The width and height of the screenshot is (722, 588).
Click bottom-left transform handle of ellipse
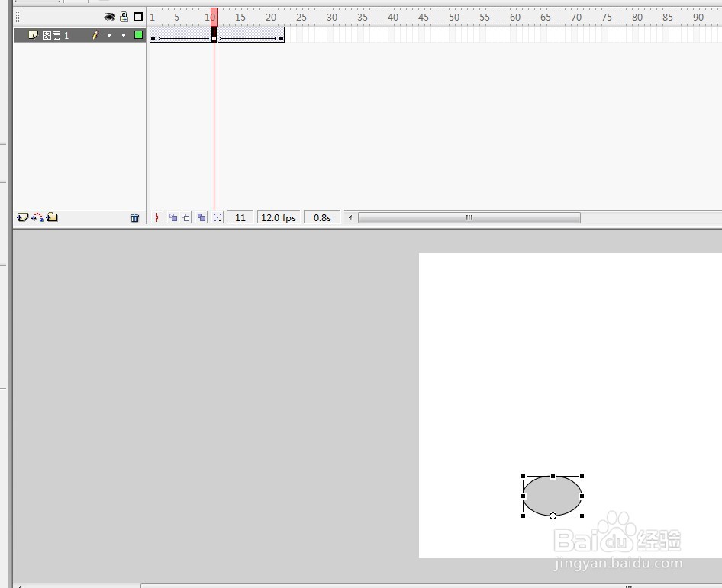(523, 516)
